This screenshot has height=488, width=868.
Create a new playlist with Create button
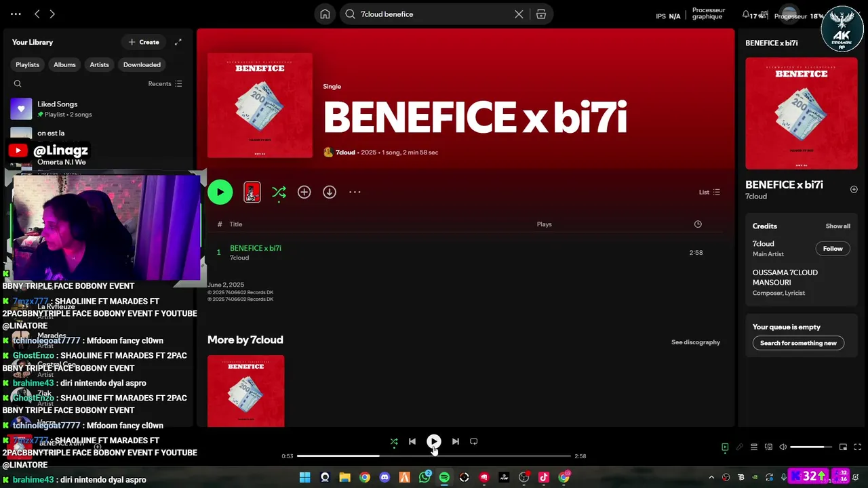point(144,42)
